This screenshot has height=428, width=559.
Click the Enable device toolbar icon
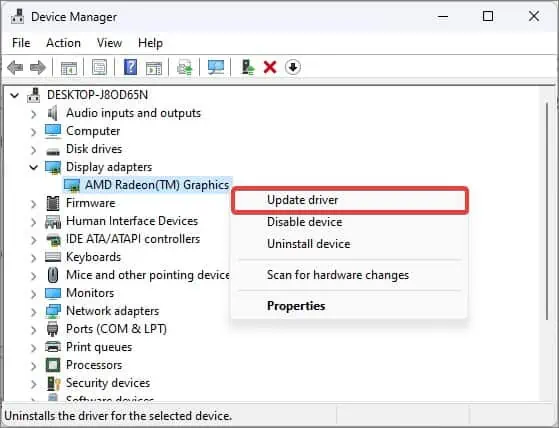248,67
